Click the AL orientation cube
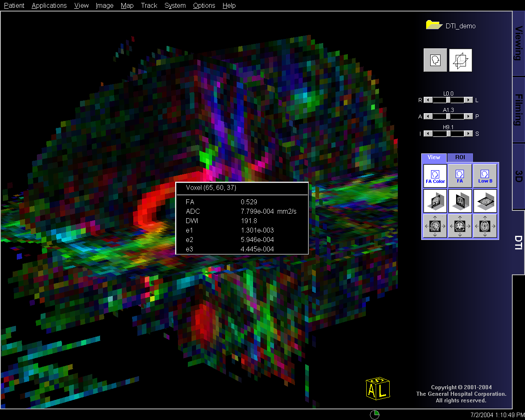 (377, 389)
